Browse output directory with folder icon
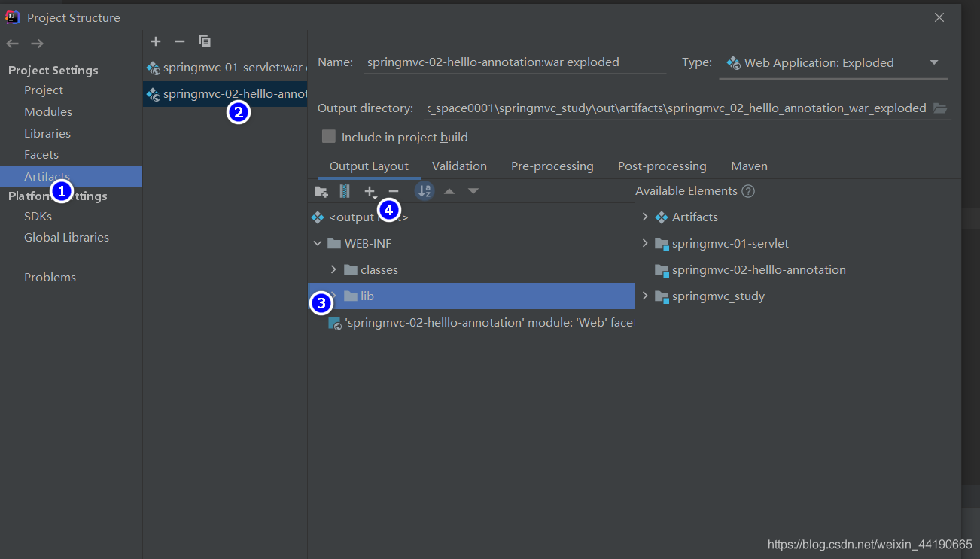980x559 pixels. (940, 108)
